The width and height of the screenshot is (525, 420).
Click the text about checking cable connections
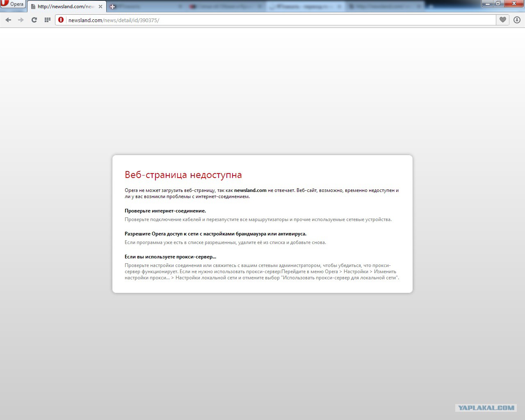coord(258,219)
